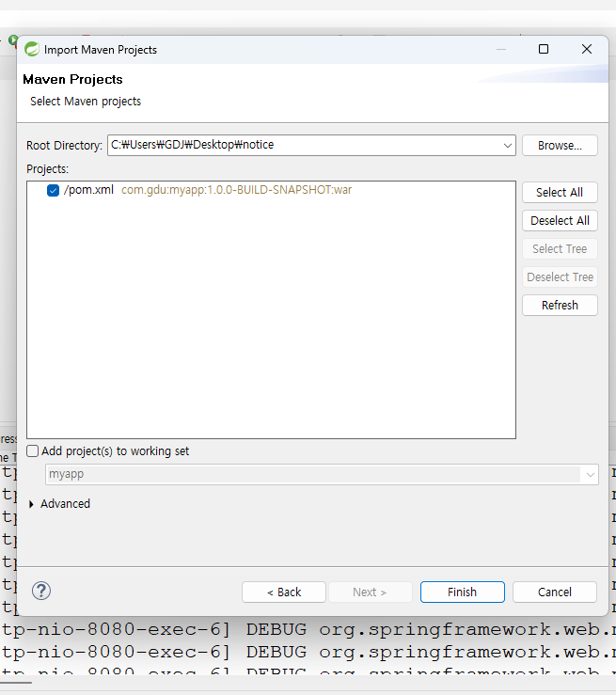Uncheck the /pom.xml project checkbox
Image resolution: width=616 pixels, height=695 pixels.
[x=54, y=191]
